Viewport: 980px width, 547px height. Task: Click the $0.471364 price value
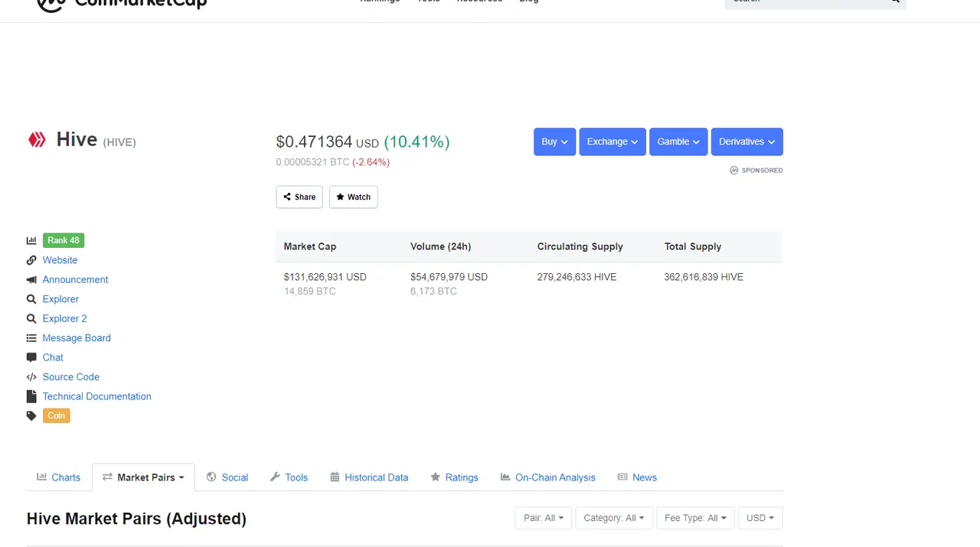click(x=314, y=142)
